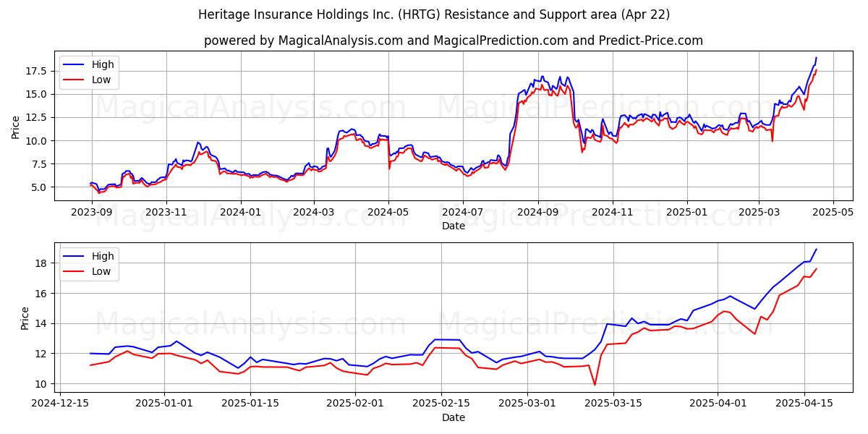The image size is (868, 434).
Task: Click the '2025-03' x-axis label on top chart
Action: click(759, 213)
